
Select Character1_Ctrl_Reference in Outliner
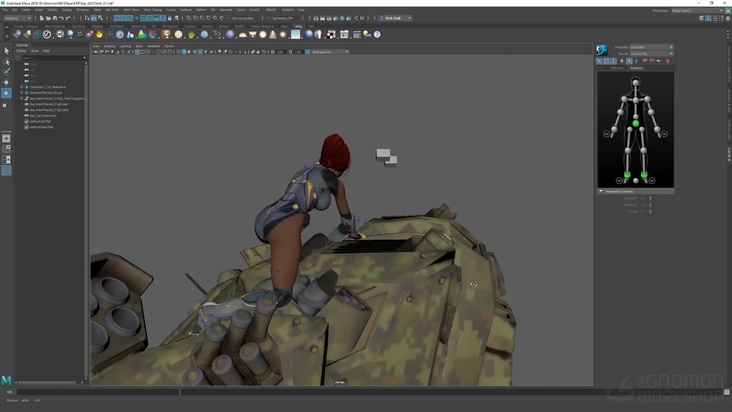click(x=48, y=87)
